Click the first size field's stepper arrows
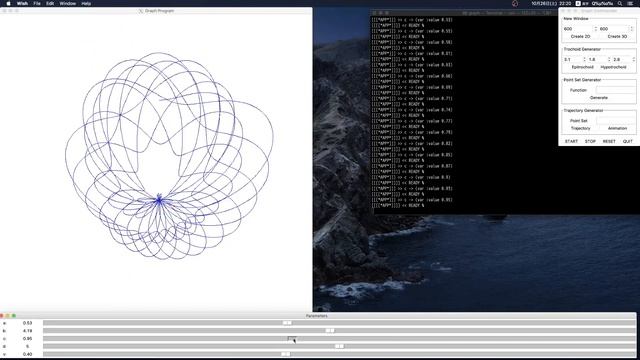The height and width of the screenshot is (360, 640). [596, 29]
